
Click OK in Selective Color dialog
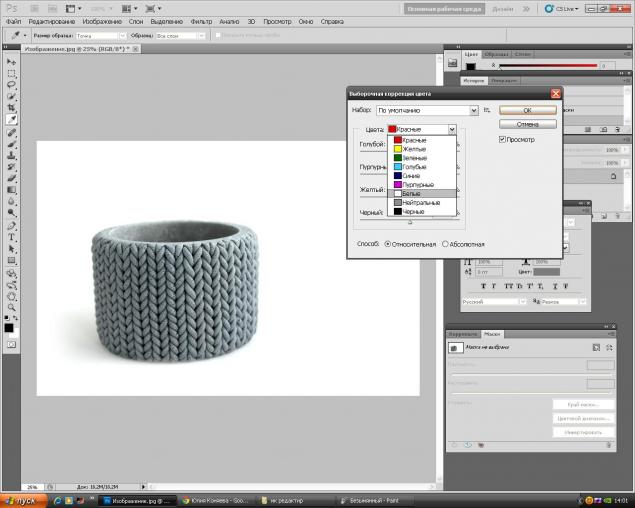coord(527,110)
